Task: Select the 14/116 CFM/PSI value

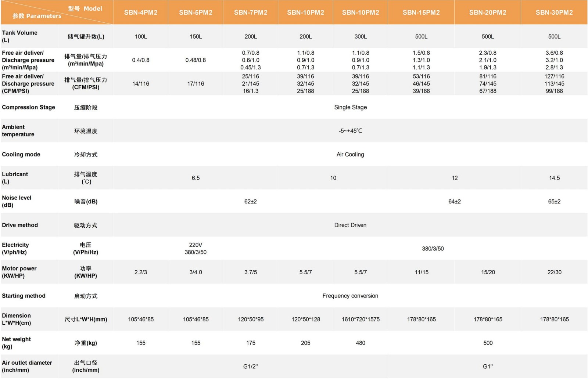Action: [x=141, y=84]
